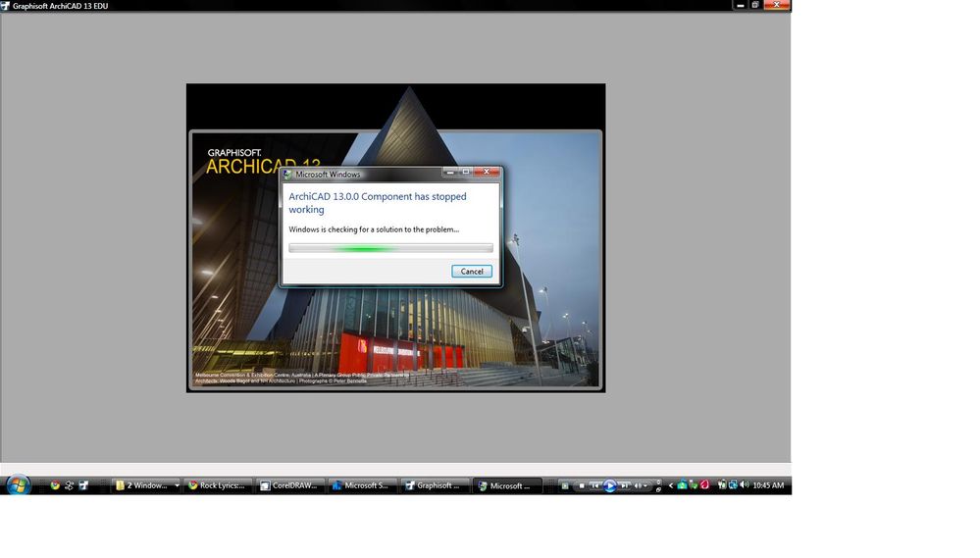Play media using the taskbar play button

click(x=610, y=485)
